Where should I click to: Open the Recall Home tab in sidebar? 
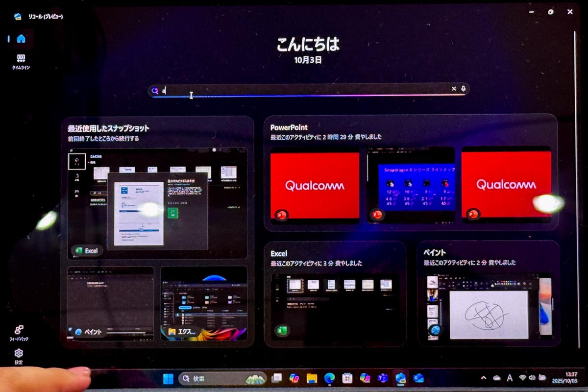[x=21, y=39]
